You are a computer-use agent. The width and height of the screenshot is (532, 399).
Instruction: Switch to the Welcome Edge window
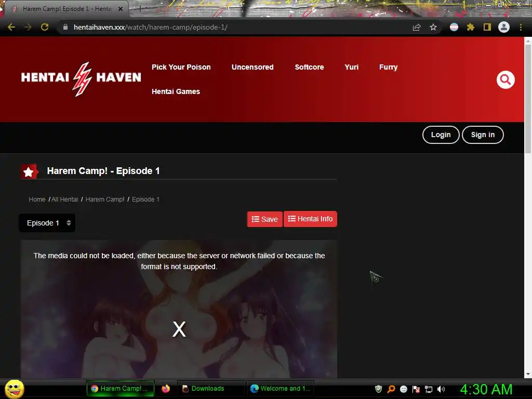point(280,389)
